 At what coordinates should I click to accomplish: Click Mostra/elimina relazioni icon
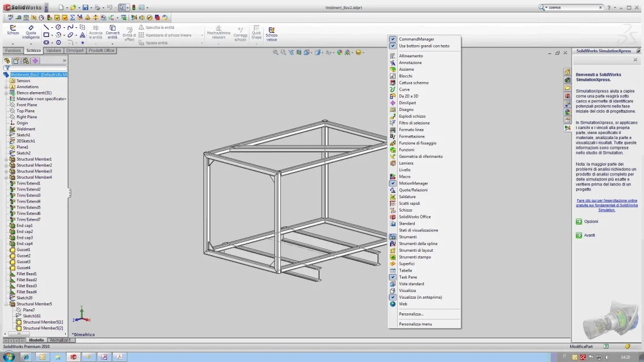pos(218,32)
